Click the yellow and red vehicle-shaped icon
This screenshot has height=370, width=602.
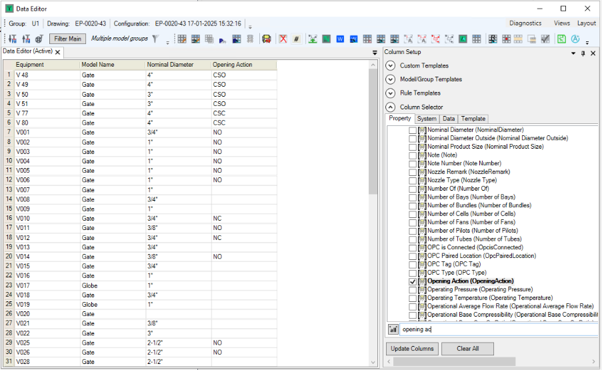266,39
